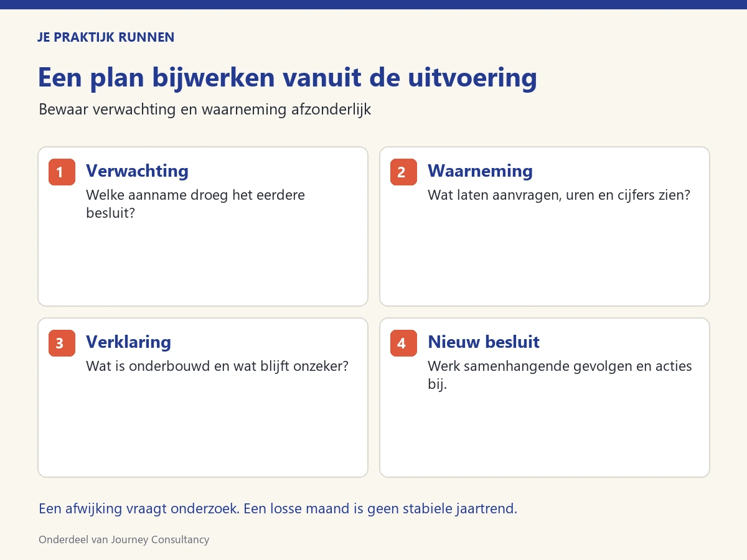Select the 'Verwachting' card heading
The width and height of the screenshot is (747, 560).
[137, 171]
